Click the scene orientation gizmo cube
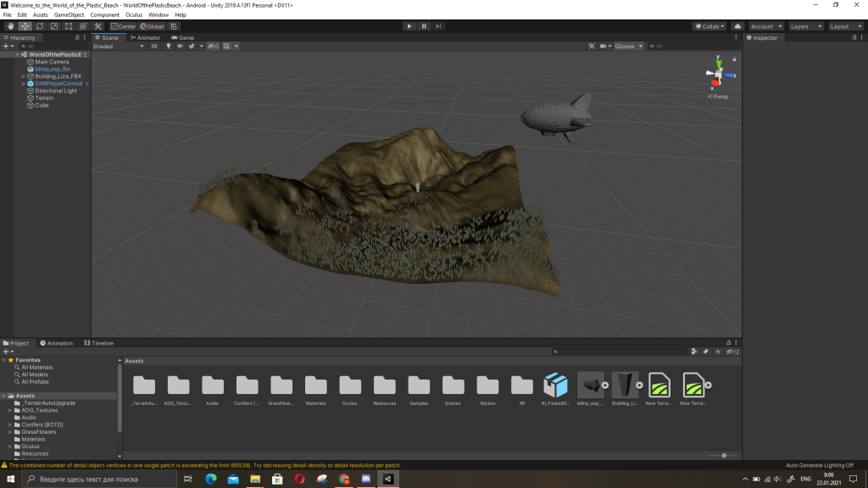Screen dimensions: 868x488 point(719,75)
